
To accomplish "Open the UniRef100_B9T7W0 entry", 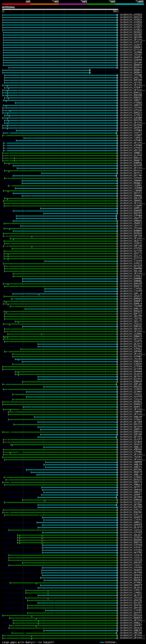I will tap(131, 175).
